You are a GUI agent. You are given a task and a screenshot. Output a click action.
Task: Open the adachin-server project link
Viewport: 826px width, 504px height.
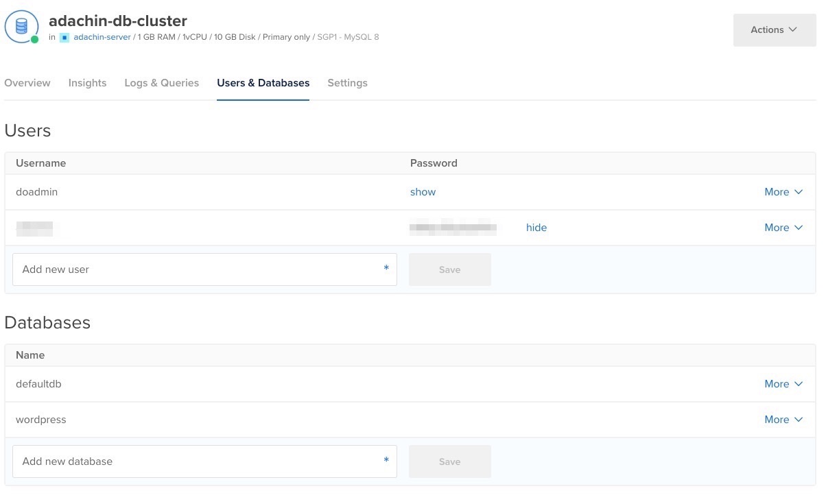tap(102, 37)
